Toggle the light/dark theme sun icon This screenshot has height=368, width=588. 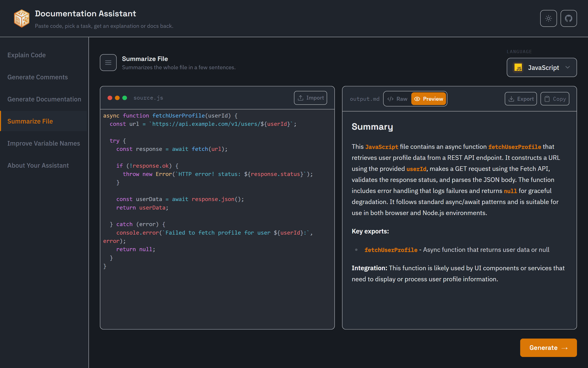point(548,18)
